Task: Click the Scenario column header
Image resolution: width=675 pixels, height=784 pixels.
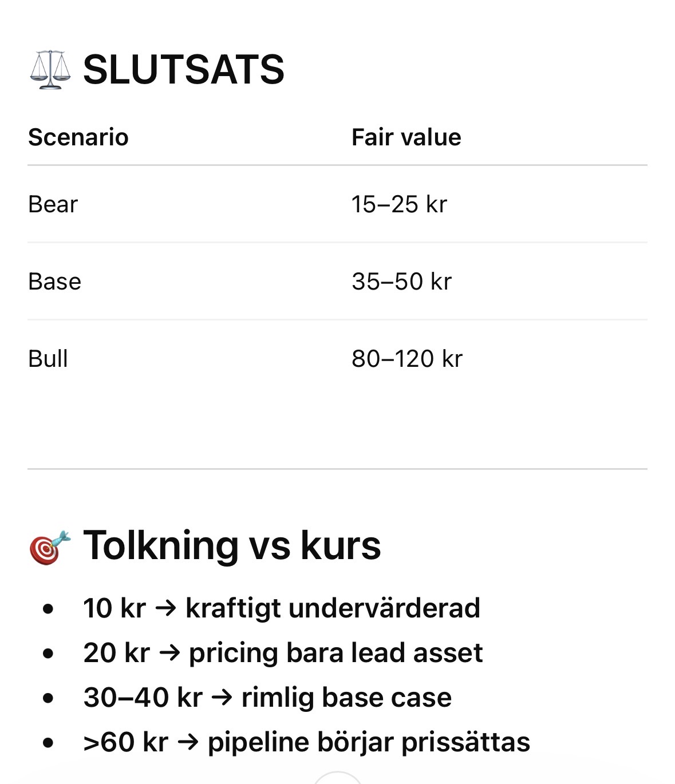Action: click(x=78, y=137)
